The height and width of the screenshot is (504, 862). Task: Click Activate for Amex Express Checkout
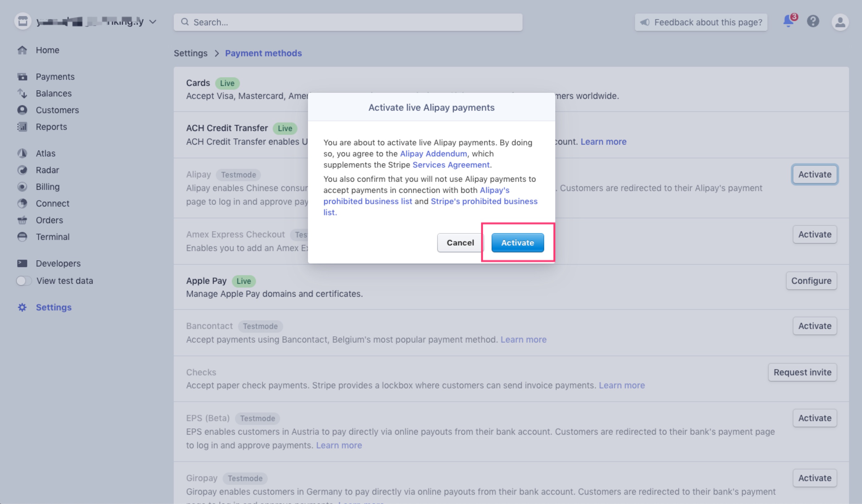815,234
